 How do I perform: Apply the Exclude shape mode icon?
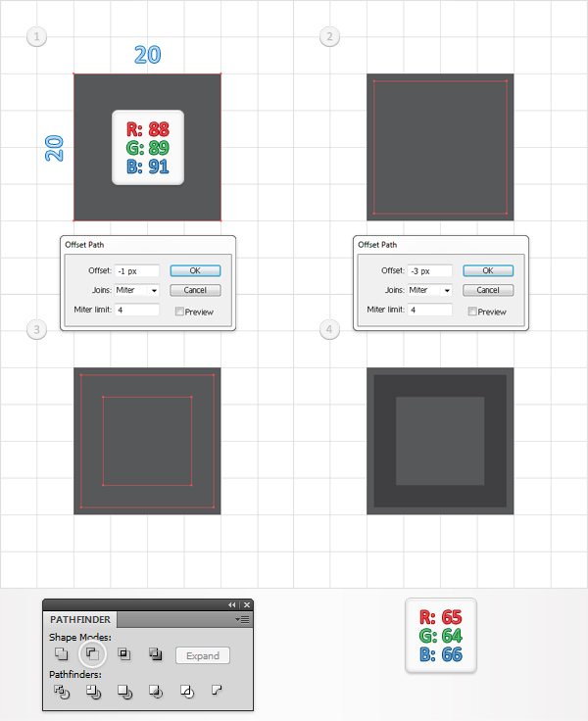click(156, 653)
